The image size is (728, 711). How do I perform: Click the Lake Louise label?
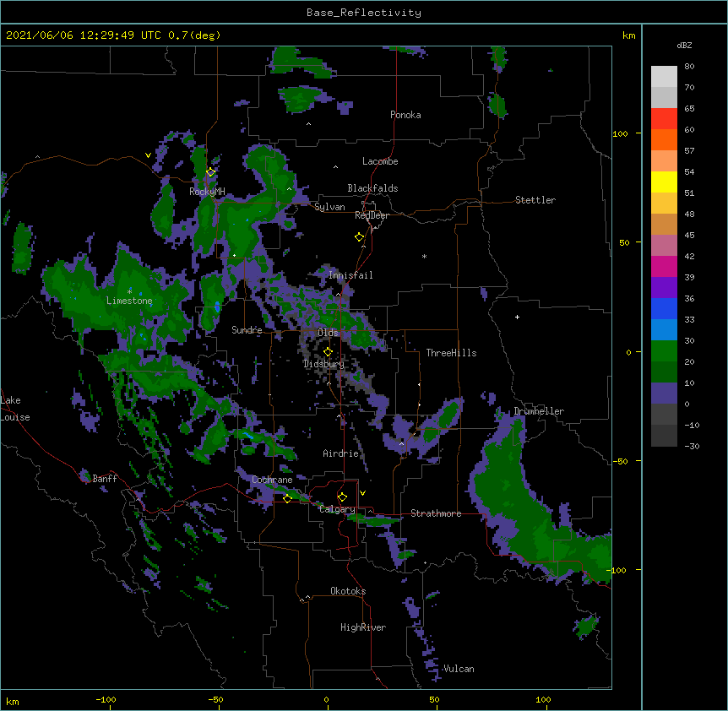pos(15,409)
